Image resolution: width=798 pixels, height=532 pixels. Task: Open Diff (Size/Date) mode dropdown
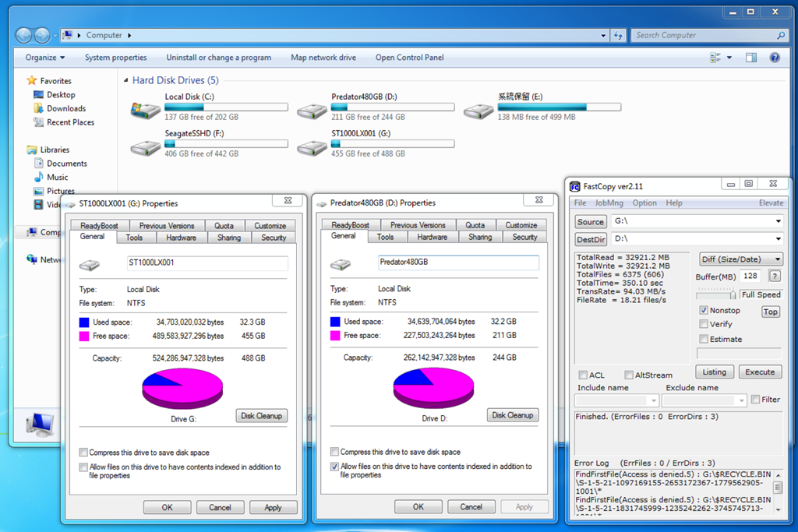click(x=742, y=259)
